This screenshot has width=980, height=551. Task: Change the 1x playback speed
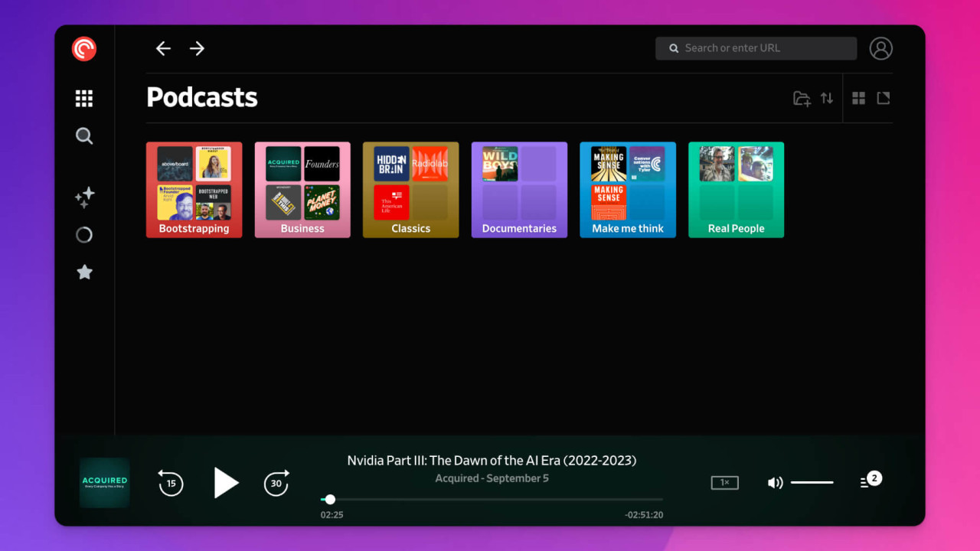coord(724,483)
